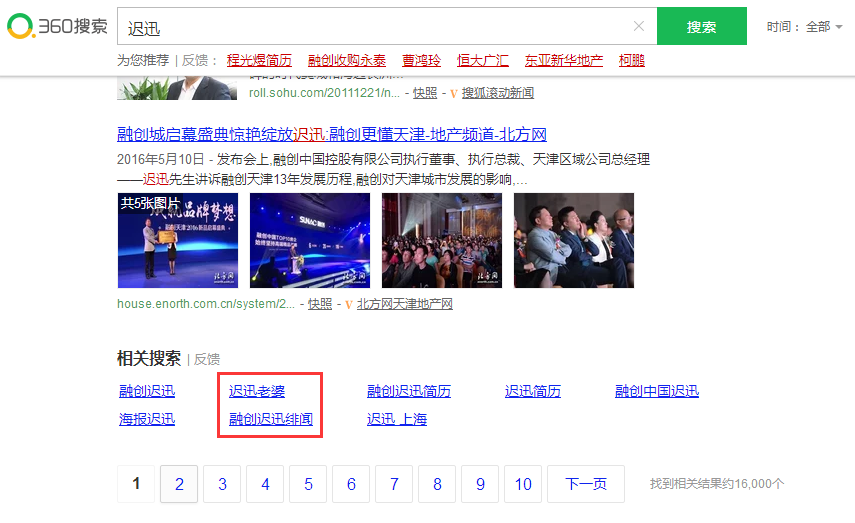Click the house.enorth.com.cn result URL
This screenshot has height=523, width=855.
click(206, 304)
